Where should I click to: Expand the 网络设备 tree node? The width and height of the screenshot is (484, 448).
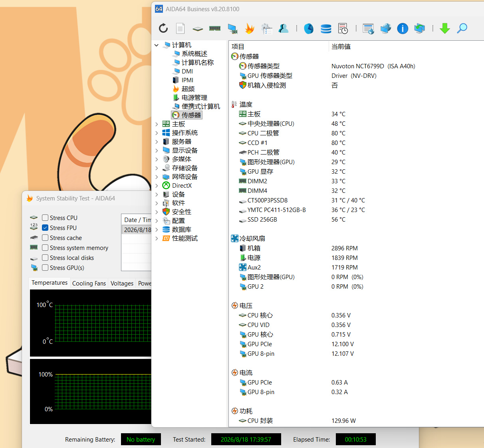tap(157, 177)
